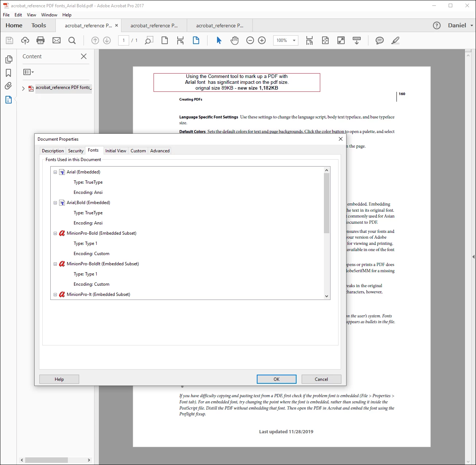Open the File menu
This screenshot has width=476, height=465.
[6, 15]
